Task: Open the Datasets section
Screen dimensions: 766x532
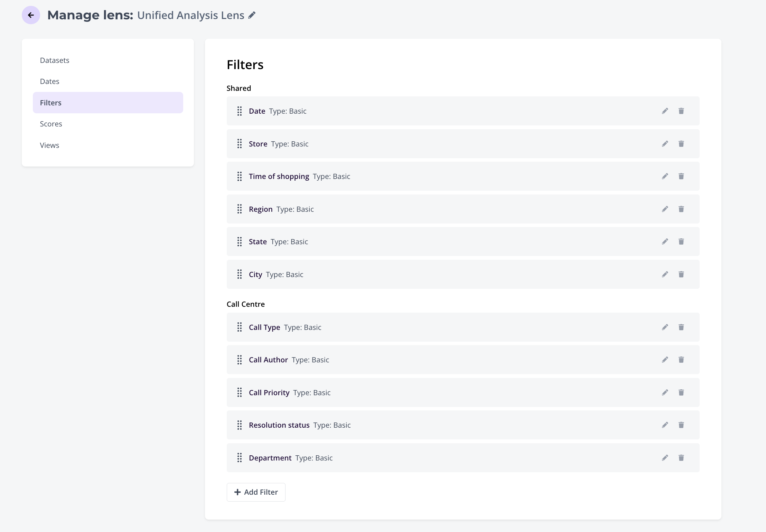Action: (x=55, y=60)
